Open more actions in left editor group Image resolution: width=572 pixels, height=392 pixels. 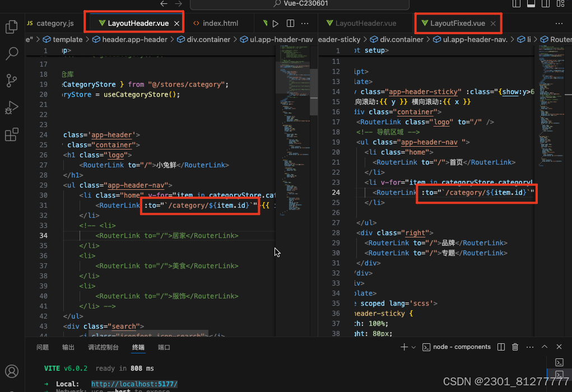305,24
